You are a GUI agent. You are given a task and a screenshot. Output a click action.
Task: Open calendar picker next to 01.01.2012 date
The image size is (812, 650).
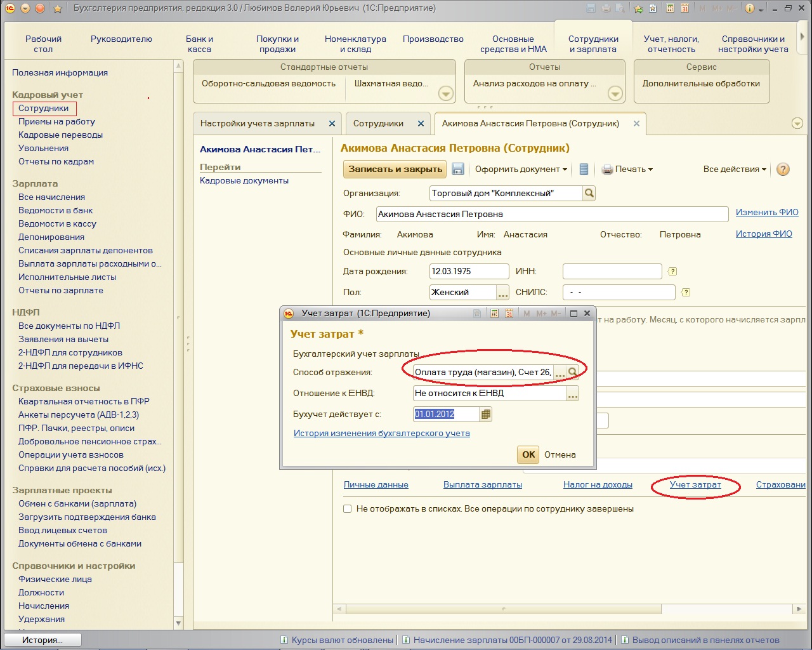click(x=486, y=415)
